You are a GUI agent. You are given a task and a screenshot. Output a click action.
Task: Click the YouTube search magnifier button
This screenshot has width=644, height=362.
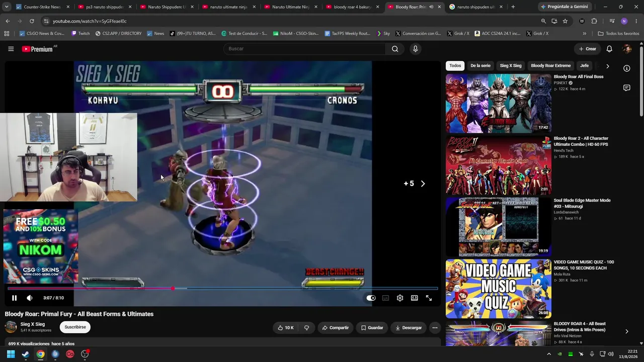coord(395,49)
